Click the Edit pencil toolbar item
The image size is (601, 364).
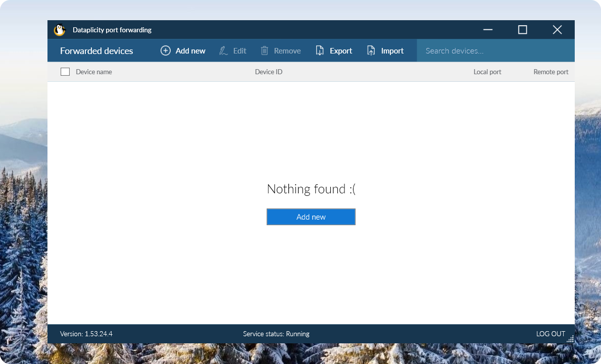(233, 50)
